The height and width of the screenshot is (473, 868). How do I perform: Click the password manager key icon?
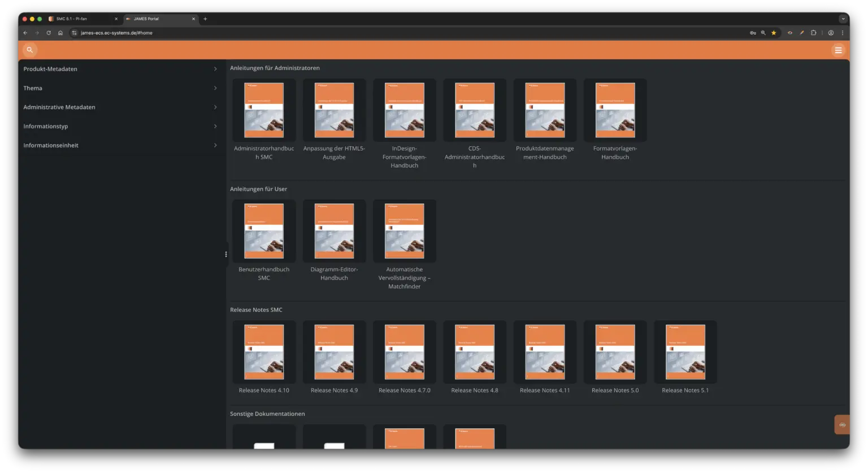pos(753,33)
